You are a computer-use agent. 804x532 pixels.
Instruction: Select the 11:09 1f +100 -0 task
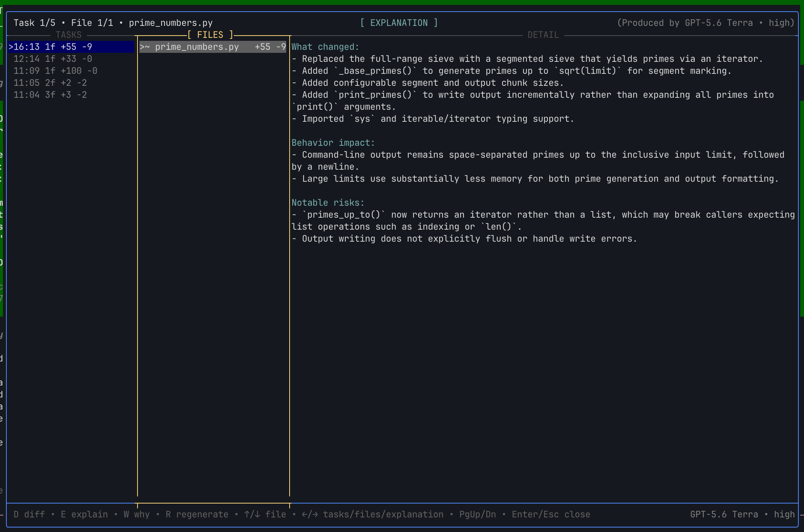click(55, 71)
